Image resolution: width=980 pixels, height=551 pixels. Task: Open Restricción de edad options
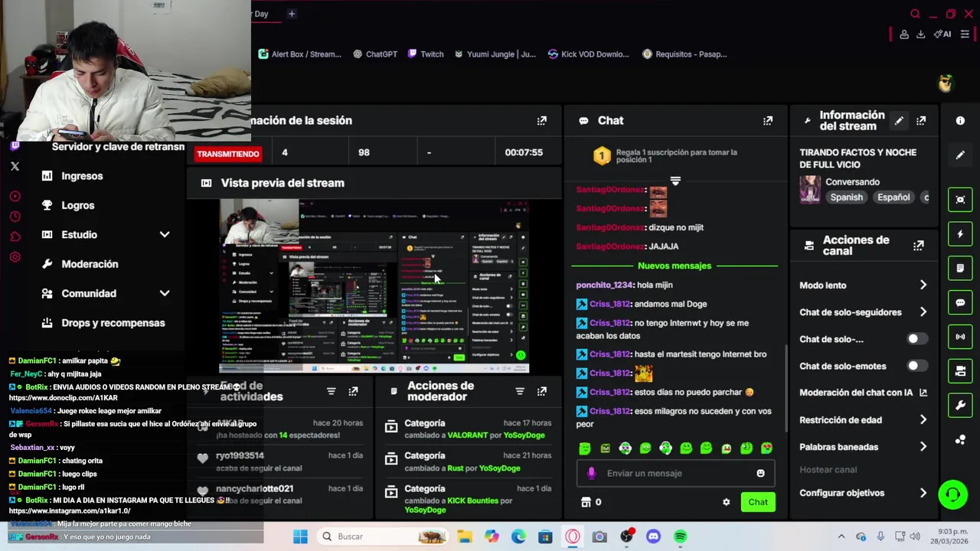pos(864,420)
